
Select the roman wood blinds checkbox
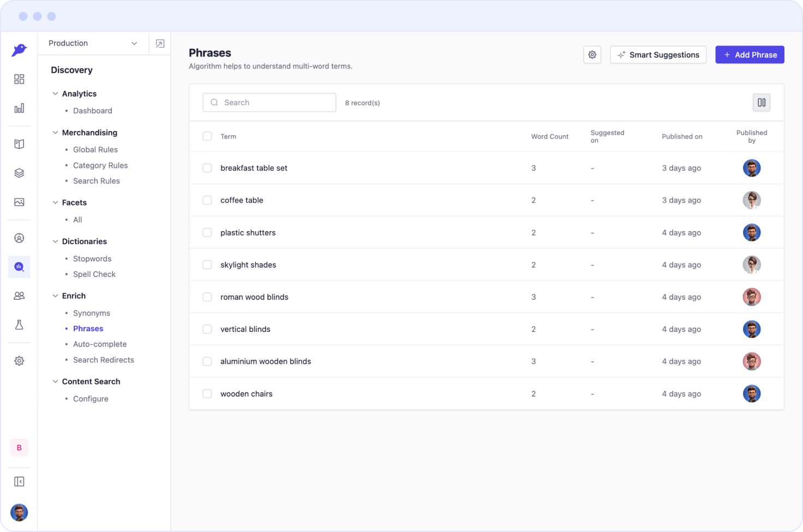point(207,297)
